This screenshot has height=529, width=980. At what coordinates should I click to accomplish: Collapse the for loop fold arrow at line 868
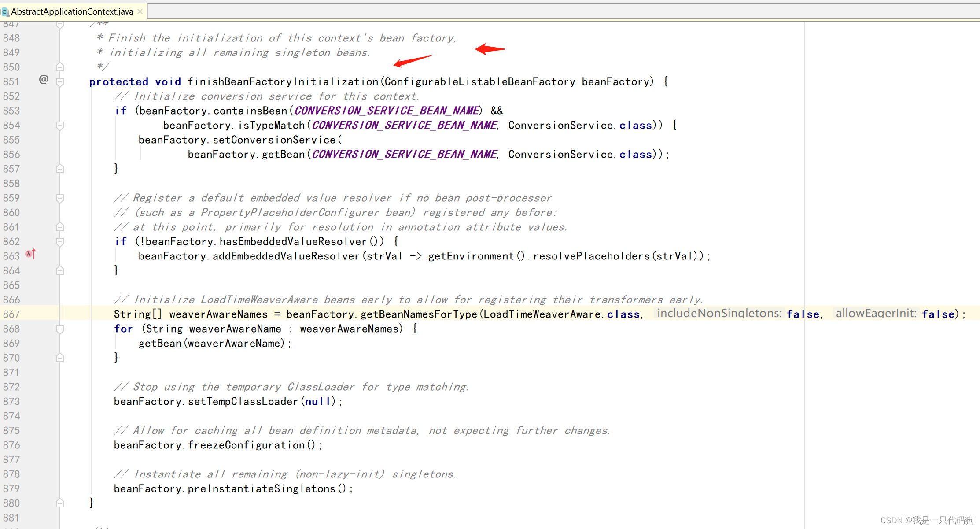point(60,329)
